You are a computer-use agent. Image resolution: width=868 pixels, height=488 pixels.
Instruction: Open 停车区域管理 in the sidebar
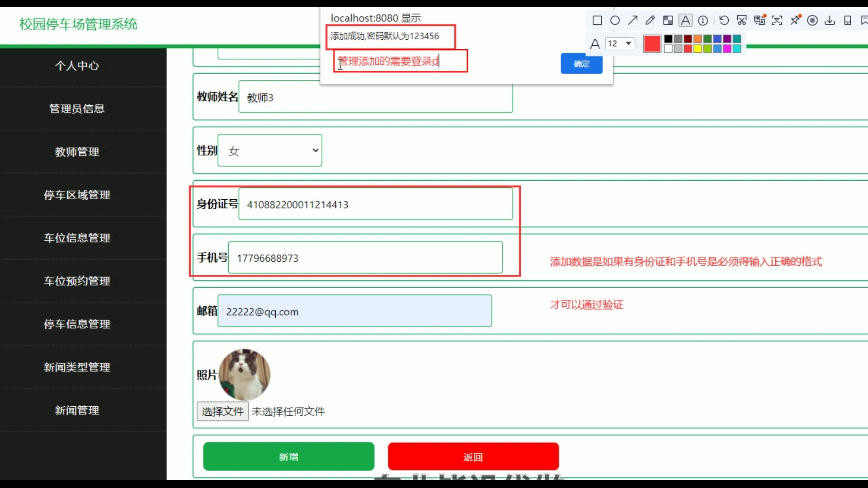[77, 195]
